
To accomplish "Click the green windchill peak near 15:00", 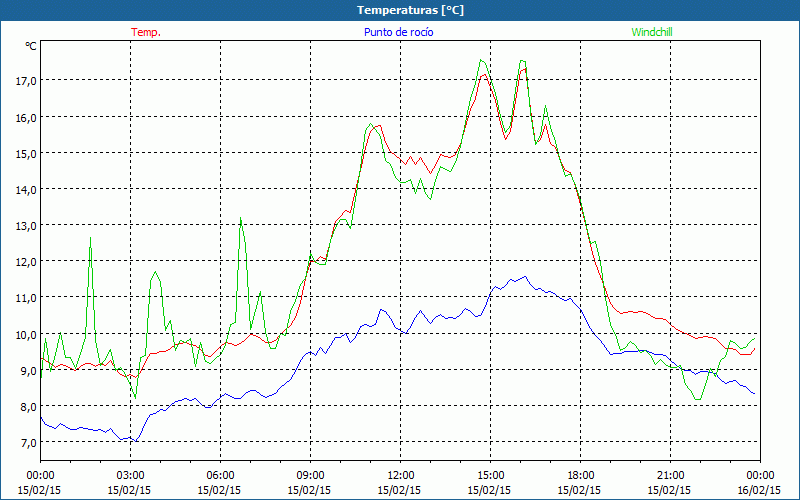I will [x=481, y=60].
